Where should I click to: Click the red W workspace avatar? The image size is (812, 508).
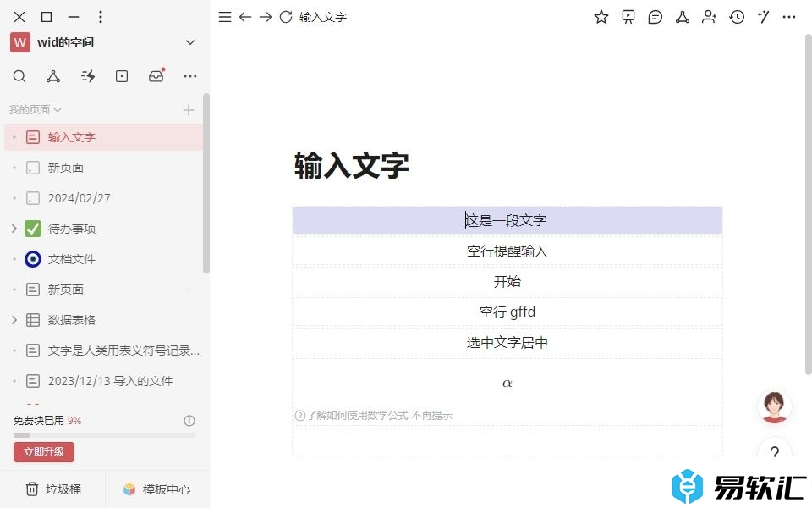(x=19, y=42)
